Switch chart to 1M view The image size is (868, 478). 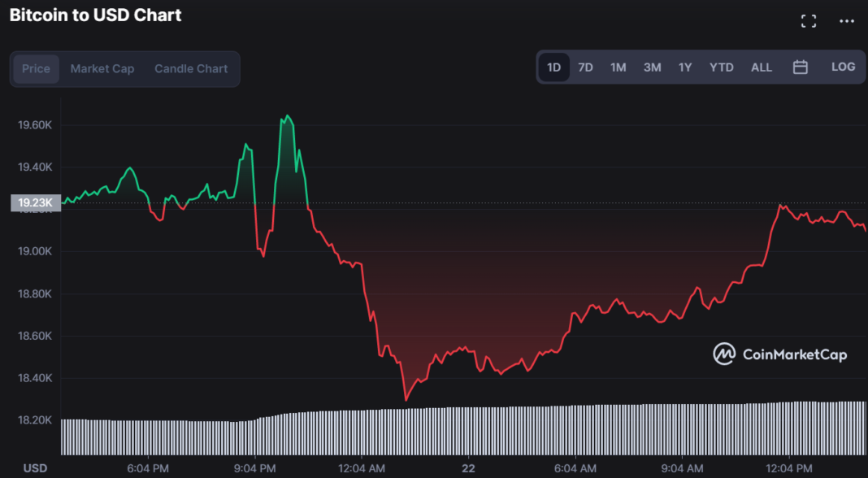618,67
